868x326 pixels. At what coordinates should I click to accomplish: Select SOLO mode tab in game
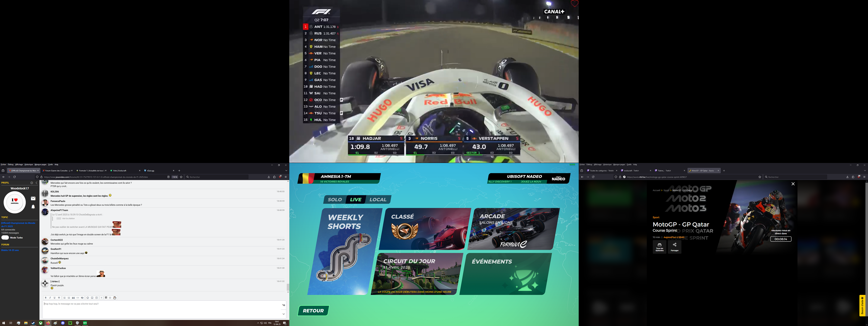tap(335, 199)
